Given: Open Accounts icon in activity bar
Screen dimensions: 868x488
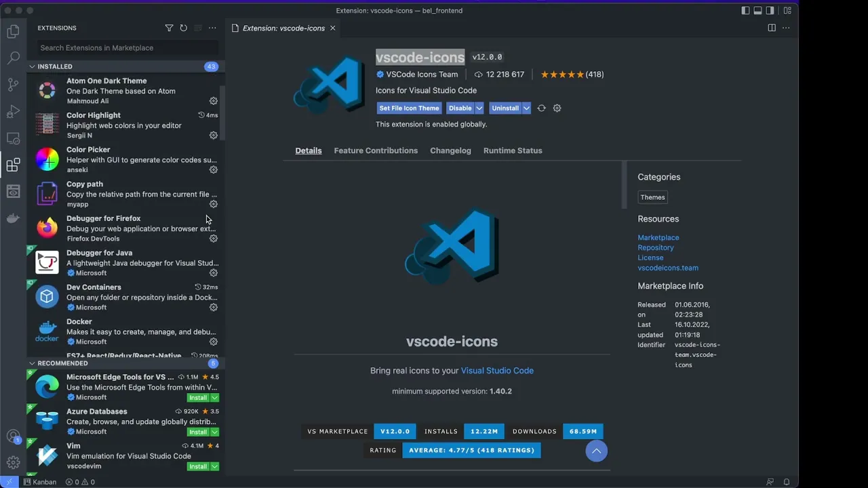Looking at the screenshot, I should (13, 436).
